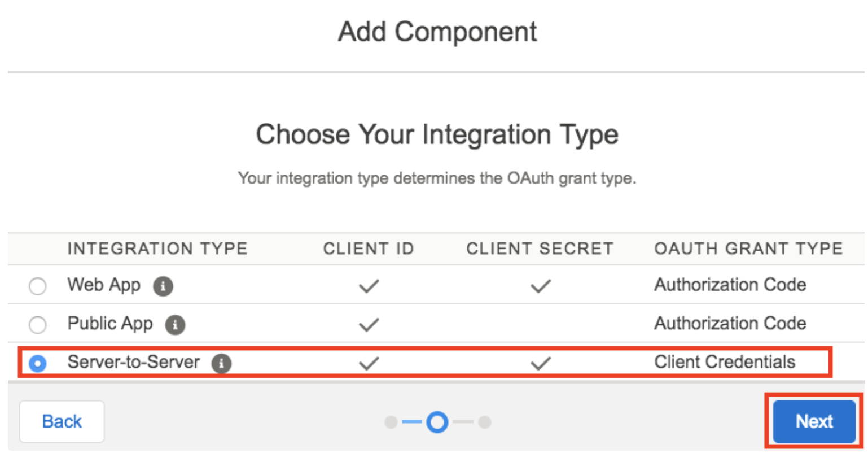Click the Web App Client ID checkmark

(369, 286)
